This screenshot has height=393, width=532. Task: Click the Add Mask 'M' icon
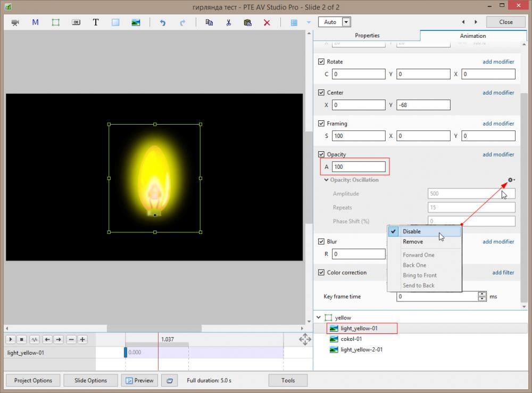coord(35,22)
